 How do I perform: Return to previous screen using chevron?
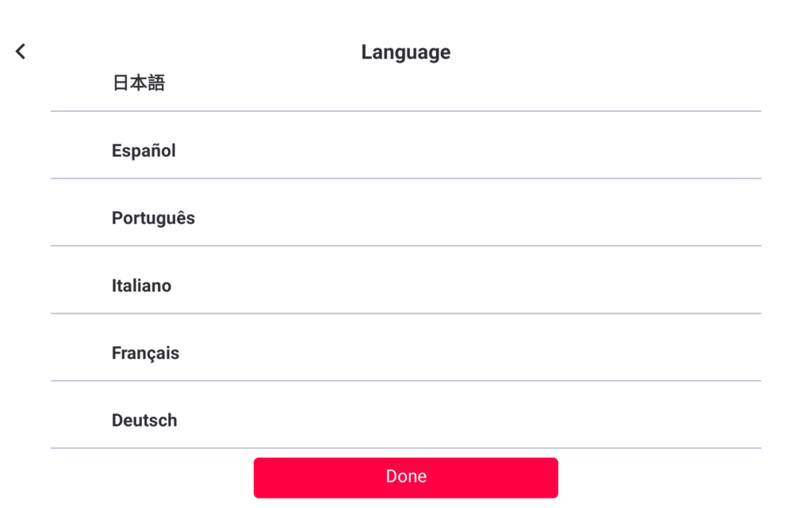[x=21, y=52]
